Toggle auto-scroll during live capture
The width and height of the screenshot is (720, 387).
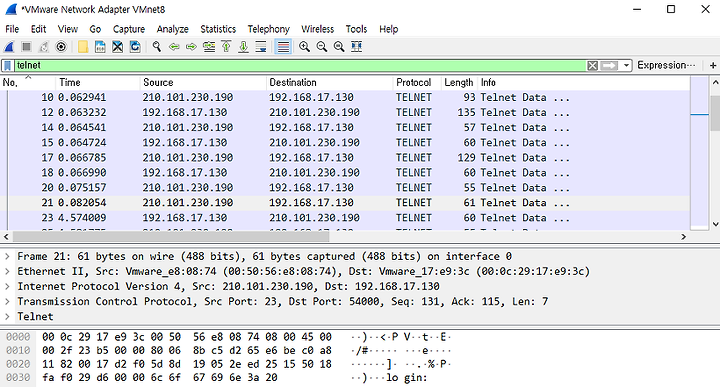pyautogui.click(x=261, y=47)
